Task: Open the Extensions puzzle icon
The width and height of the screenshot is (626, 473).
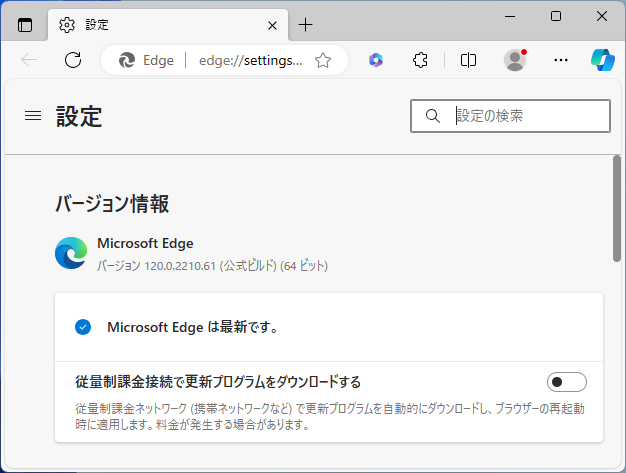Action: click(x=420, y=60)
